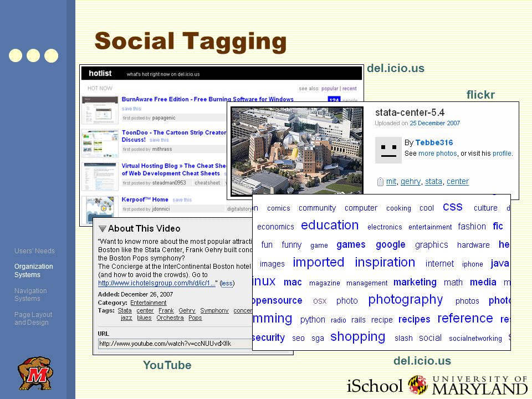The width and height of the screenshot is (532, 399).
Task: Click the 'iphone' tag in cloud
Action: pos(473,264)
